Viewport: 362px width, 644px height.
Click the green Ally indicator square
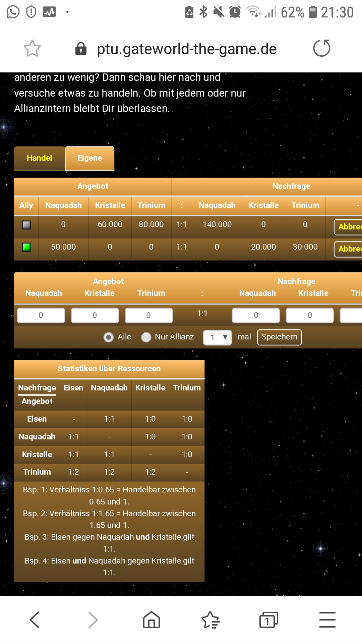pyautogui.click(x=26, y=247)
